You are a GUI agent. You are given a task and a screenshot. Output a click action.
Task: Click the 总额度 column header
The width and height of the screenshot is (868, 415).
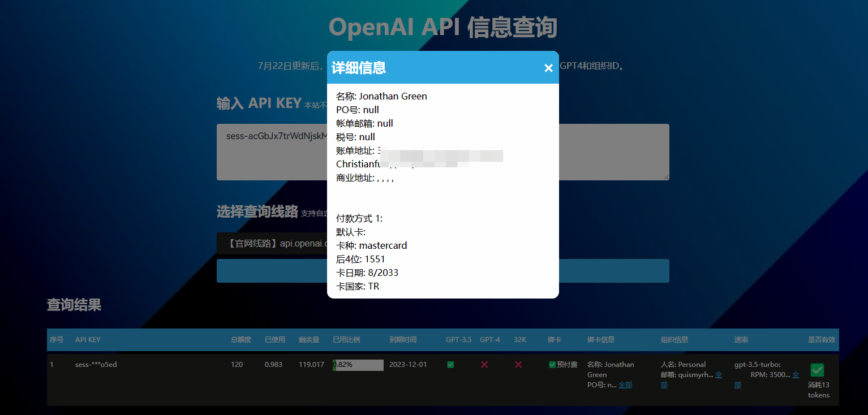tap(241, 340)
